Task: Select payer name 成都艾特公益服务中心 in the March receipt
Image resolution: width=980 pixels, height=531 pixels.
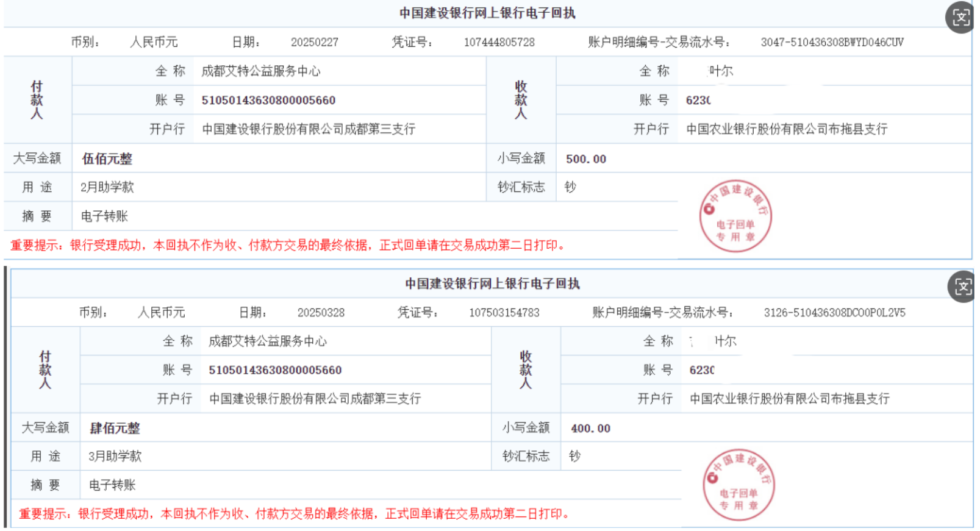Action: (x=268, y=341)
